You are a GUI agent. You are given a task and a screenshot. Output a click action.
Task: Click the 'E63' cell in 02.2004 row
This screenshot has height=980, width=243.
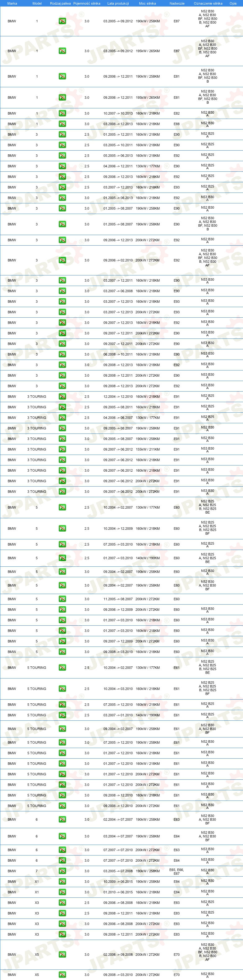[177, 819]
